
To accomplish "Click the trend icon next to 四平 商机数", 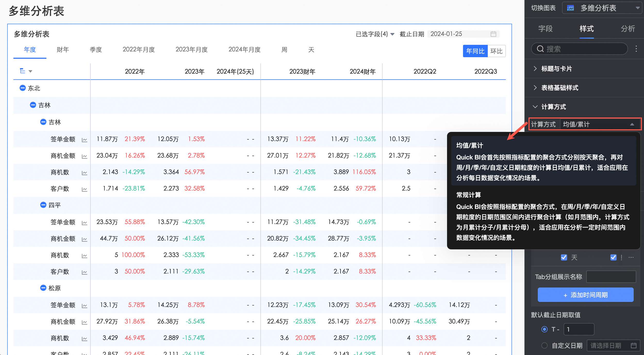I will pos(84,256).
